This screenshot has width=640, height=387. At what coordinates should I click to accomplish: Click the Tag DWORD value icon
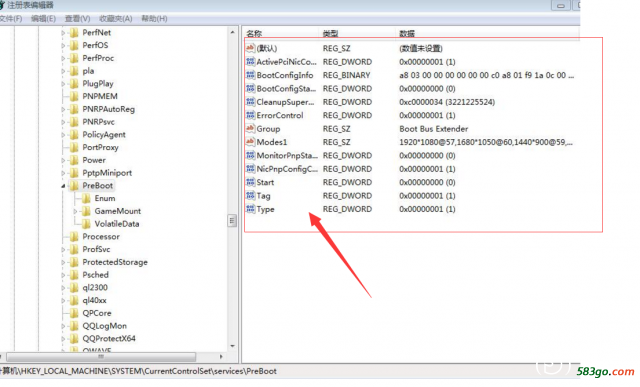[x=250, y=196]
